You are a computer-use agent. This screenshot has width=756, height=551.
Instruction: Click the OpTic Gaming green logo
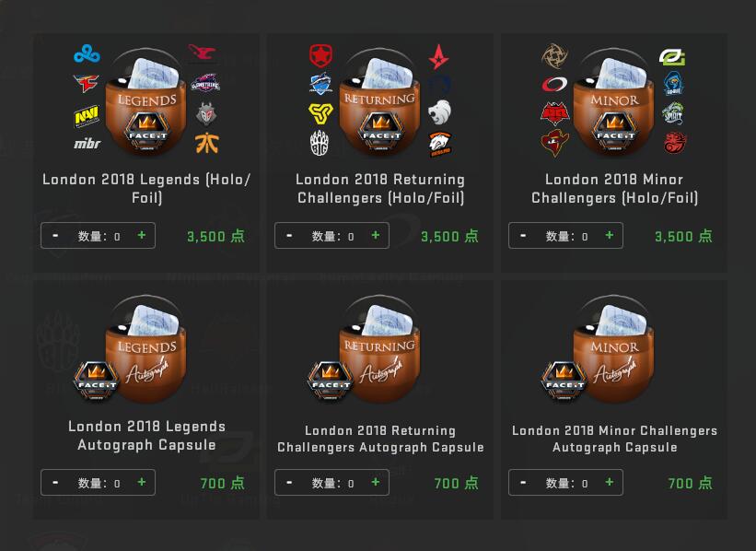pos(672,57)
